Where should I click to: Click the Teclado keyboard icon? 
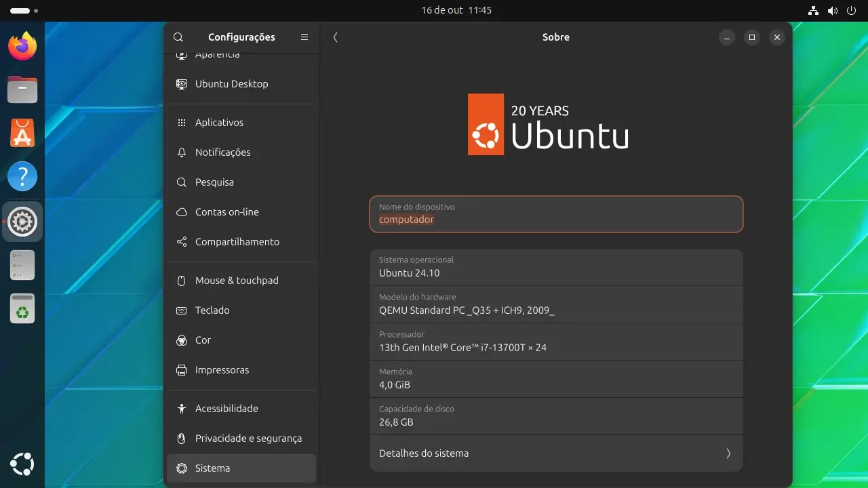click(181, 310)
